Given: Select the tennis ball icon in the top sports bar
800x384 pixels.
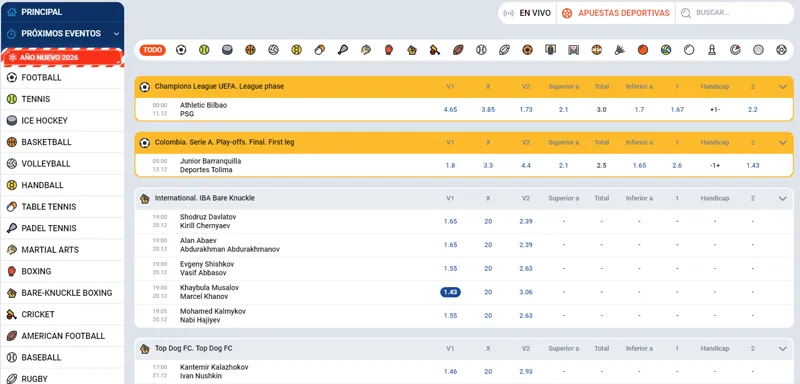Looking at the screenshot, I should 204,50.
